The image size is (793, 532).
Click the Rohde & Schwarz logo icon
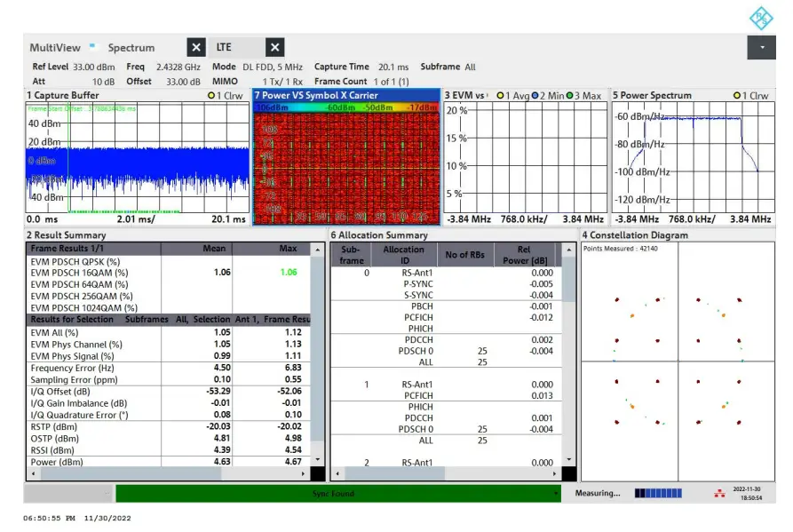point(761,18)
